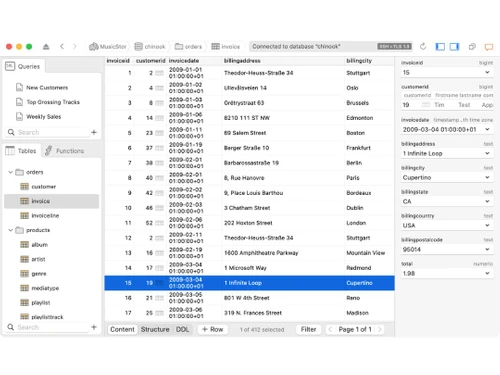Viewport: 500px width, 375px height.
Task: Go to the previous page arrow
Action: point(330,329)
